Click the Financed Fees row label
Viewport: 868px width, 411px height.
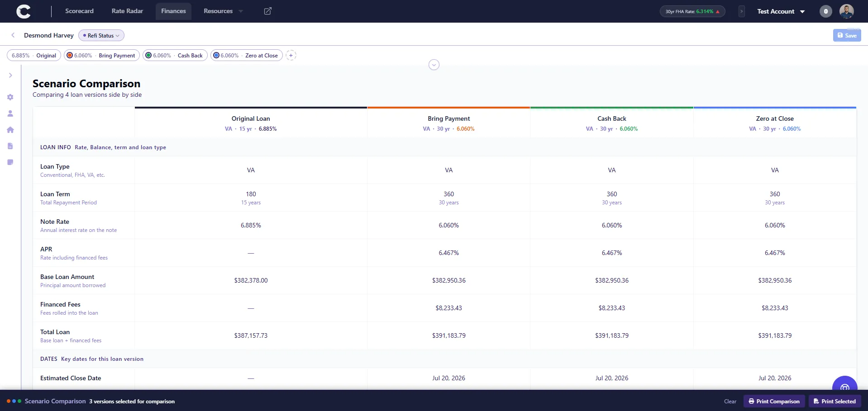click(60, 304)
